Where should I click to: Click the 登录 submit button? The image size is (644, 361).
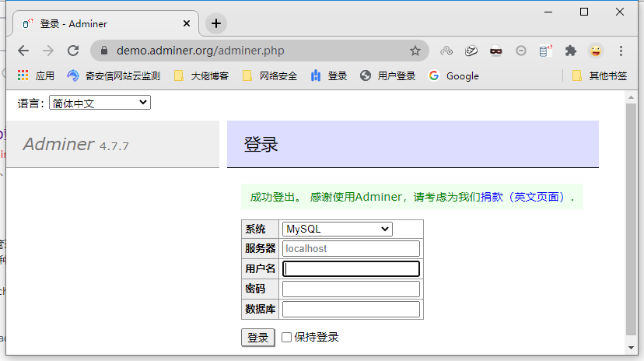(x=258, y=338)
